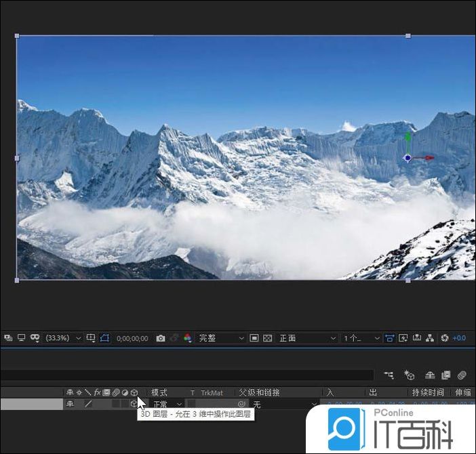Open the RGB channel and color management icon
Viewport: 476px width, 454px height.
(188, 338)
